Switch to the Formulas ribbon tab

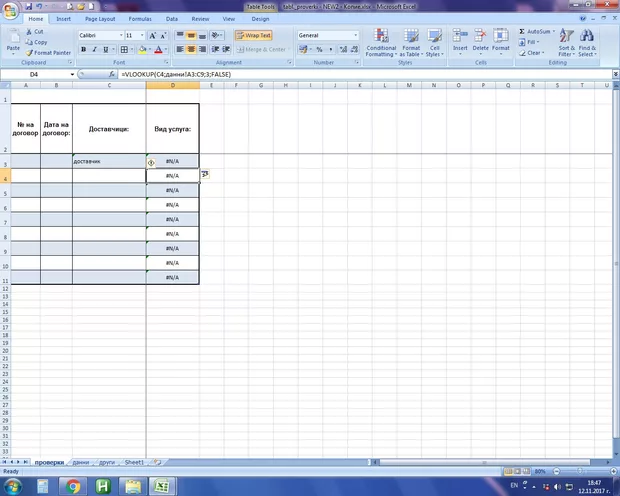142,19
